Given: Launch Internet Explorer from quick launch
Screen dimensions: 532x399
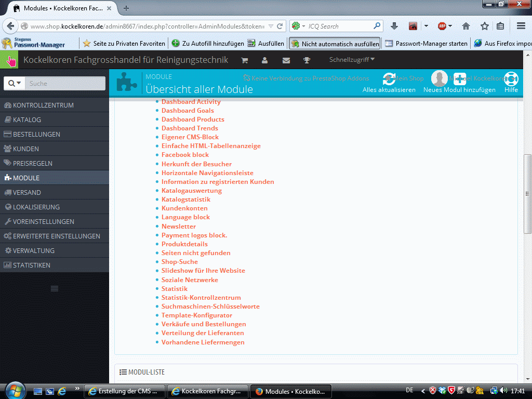Looking at the screenshot, I should (62, 391).
